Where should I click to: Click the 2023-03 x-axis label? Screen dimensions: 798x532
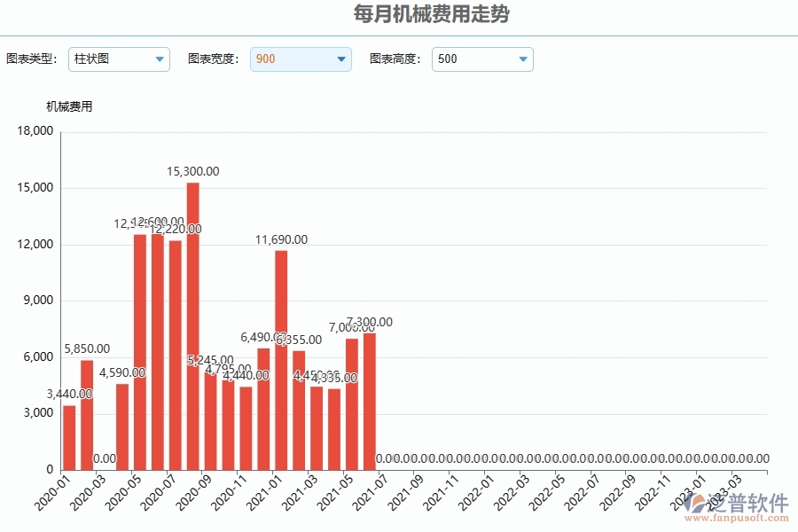coord(724,490)
